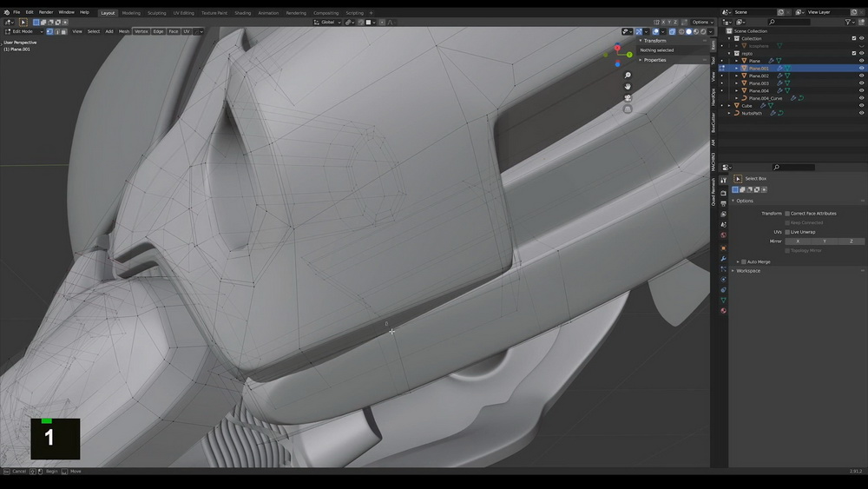Screen dimensions: 868x489
Task: Enable Auto Merge checkbox
Action: coord(744,261)
